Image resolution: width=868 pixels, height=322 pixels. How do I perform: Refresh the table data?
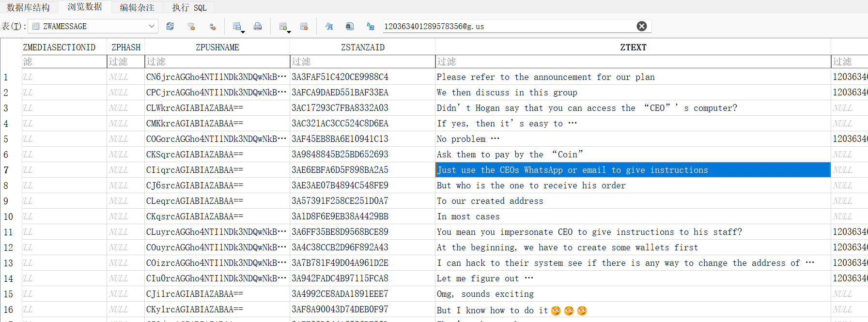point(170,26)
